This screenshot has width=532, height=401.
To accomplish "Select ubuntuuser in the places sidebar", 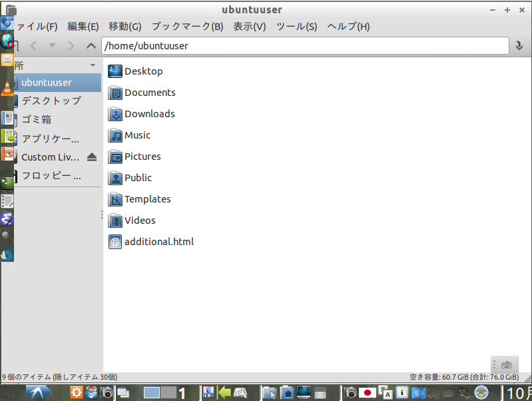I will click(x=58, y=83).
